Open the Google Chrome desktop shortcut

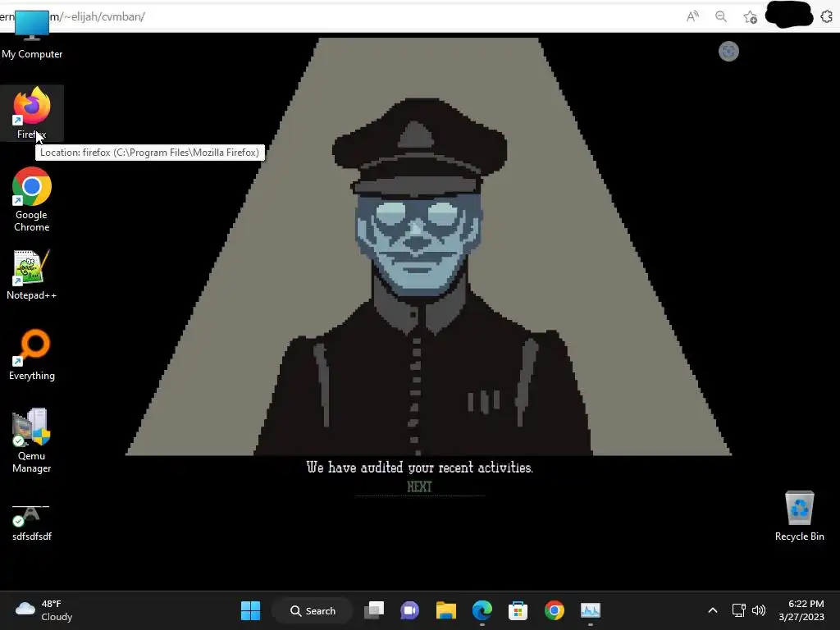coord(32,199)
